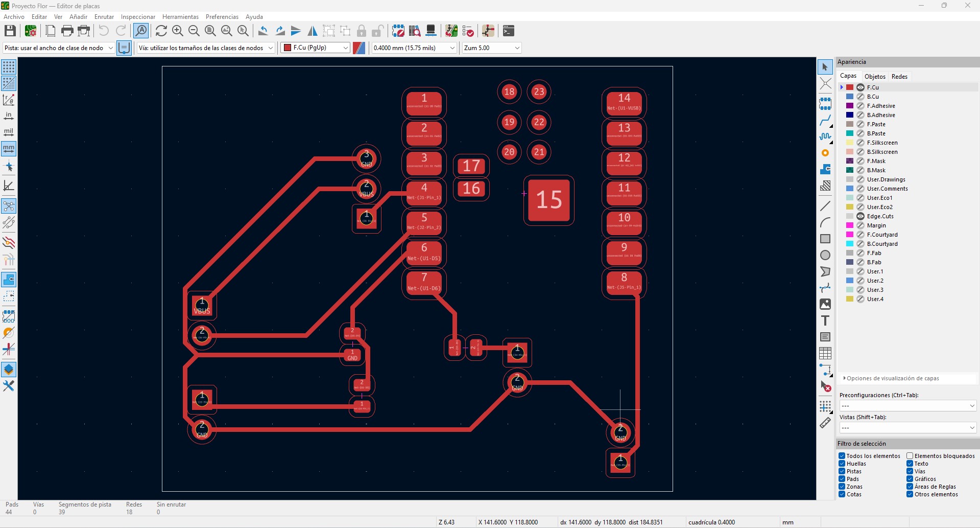The width and height of the screenshot is (980, 528).
Task: Open the find tool in toolbar
Action: [141, 31]
